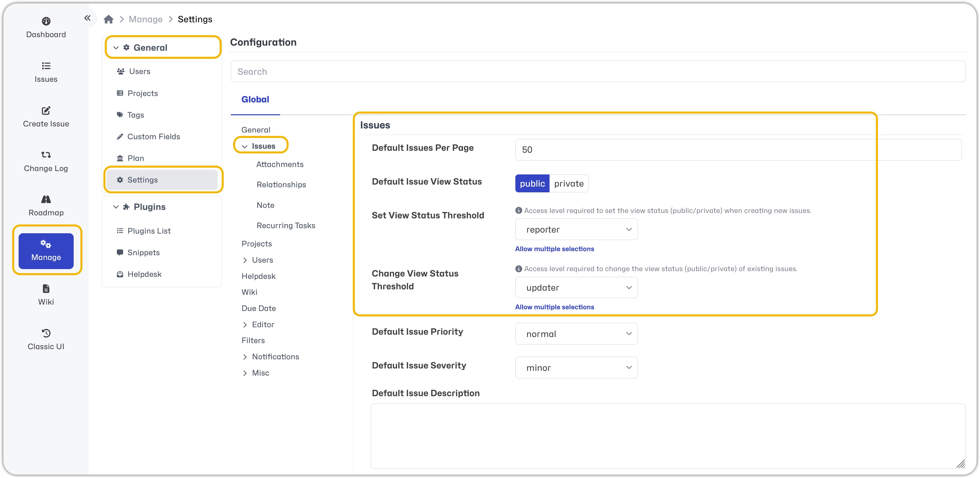Open Projects config section in tree

click(x=256, y=244)
